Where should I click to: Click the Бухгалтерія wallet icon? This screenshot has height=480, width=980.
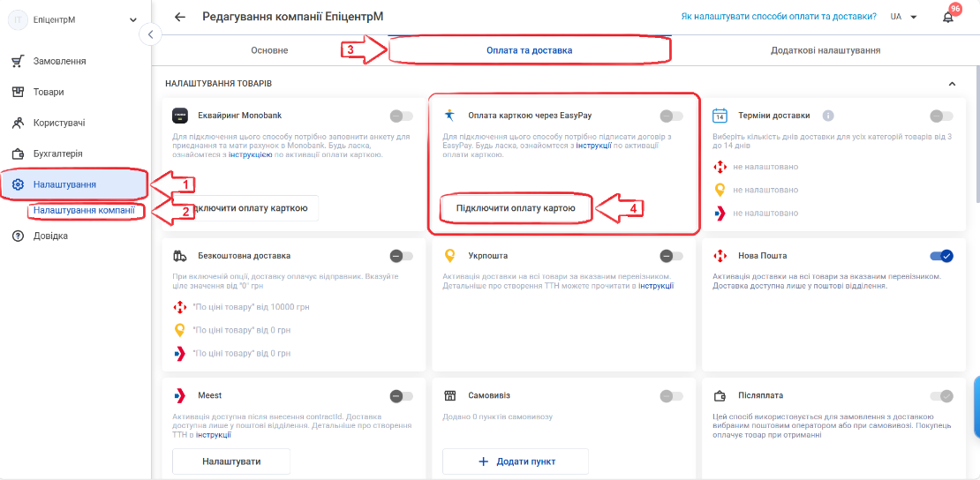19,154
